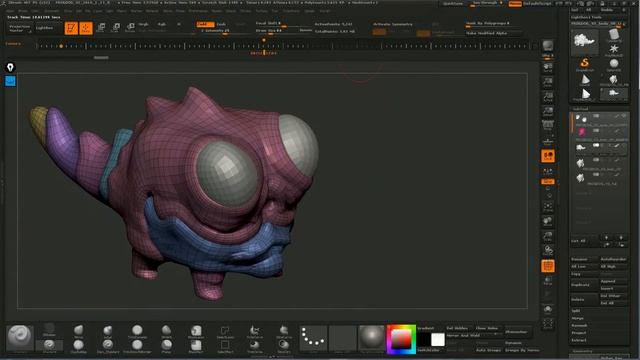The height and width of the screenshot is (360, 640).
Task: Select the SelectLasso brush
Action: (225, 331)
